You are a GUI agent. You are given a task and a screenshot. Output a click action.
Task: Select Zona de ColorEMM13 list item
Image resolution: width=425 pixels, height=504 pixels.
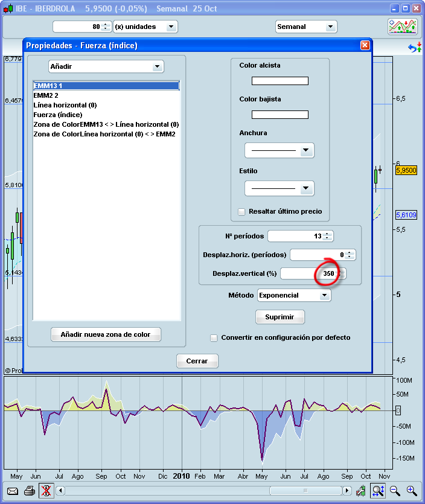coord(106,124)
